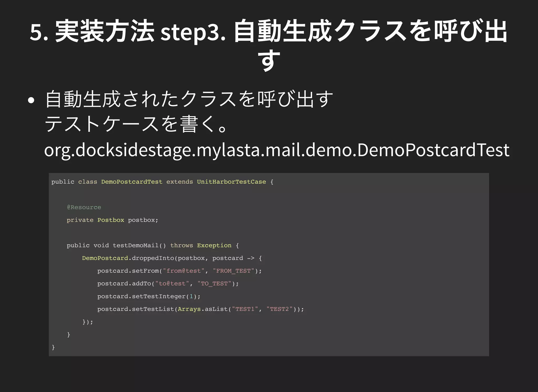Viewport: 538px width, 392px height.
Task: Click the postbox field name
Action: pos(142,220)
